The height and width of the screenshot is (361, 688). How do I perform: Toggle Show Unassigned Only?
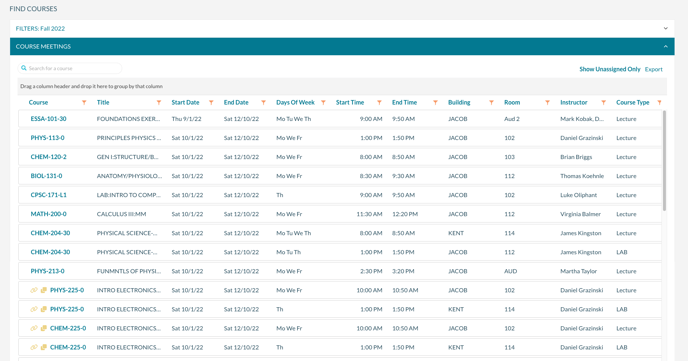(609, 69)
